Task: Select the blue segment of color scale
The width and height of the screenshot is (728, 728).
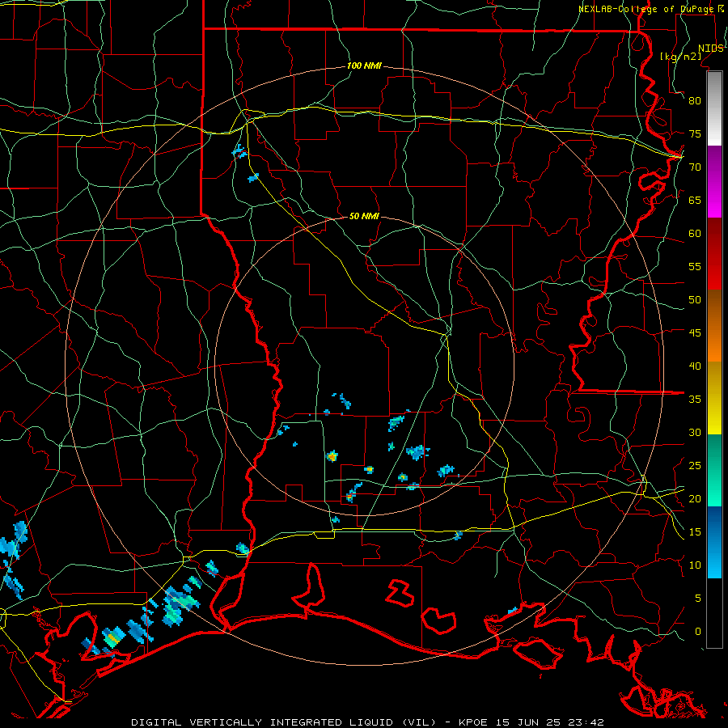Action: (x=714, y=542)
